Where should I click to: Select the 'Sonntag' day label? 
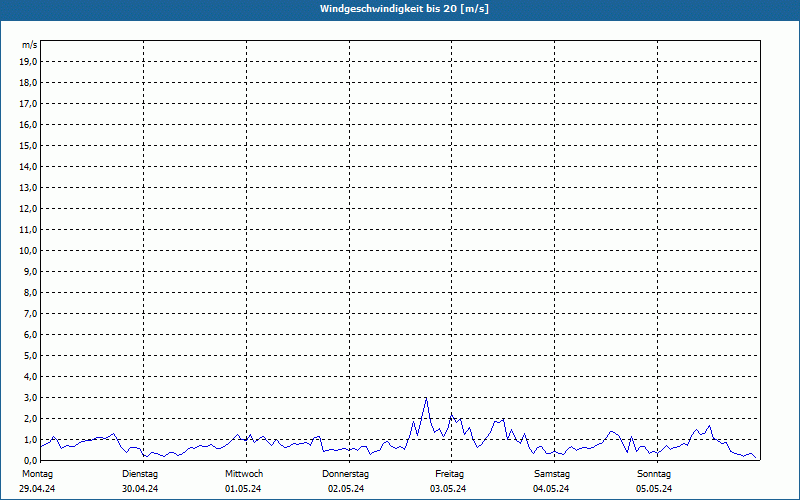pos(654,474)
